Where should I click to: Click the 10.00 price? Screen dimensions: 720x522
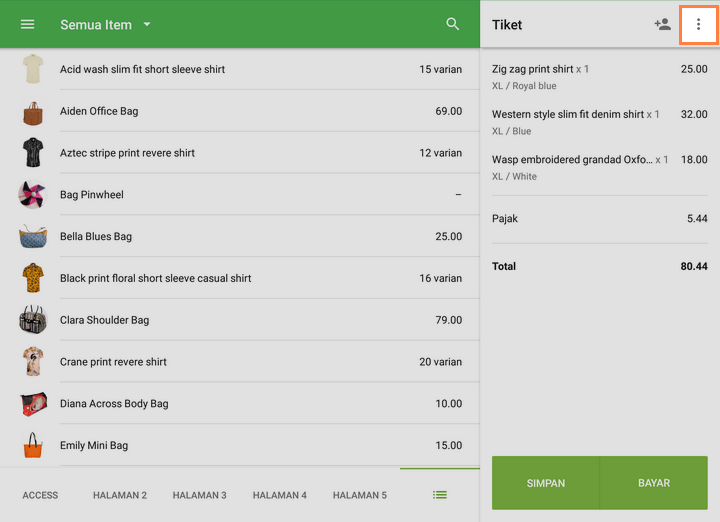[x=449, y=404]
